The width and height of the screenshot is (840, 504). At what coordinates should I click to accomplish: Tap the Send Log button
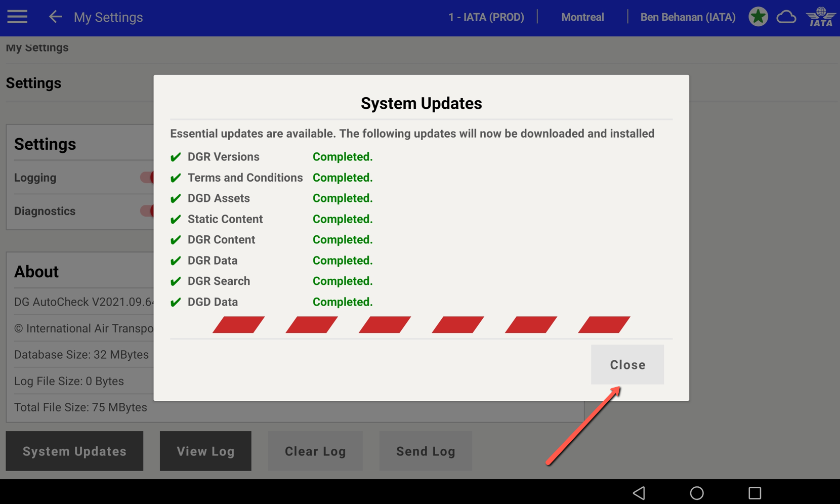tap(426, 451)
